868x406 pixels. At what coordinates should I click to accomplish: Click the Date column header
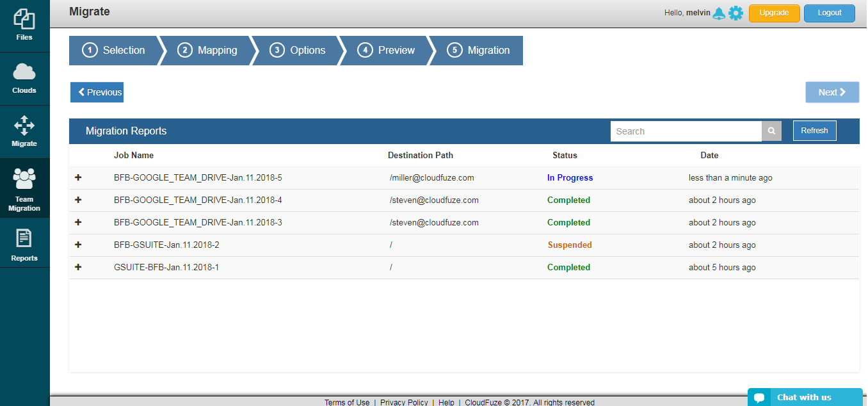tap(709, 155)
